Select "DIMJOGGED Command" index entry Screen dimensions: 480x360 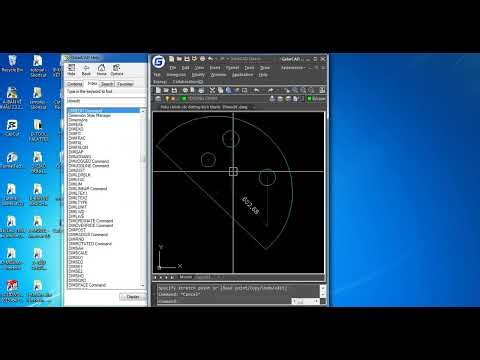pyautogui.click(x=89, y=161)
